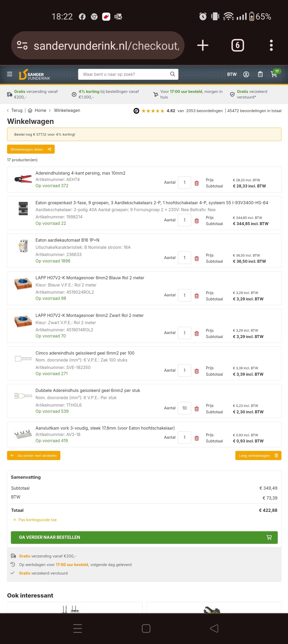Screen dimensions: 288x644
Task: Open the browser tab switcher showing 6
Action: (x=238, y=45)
